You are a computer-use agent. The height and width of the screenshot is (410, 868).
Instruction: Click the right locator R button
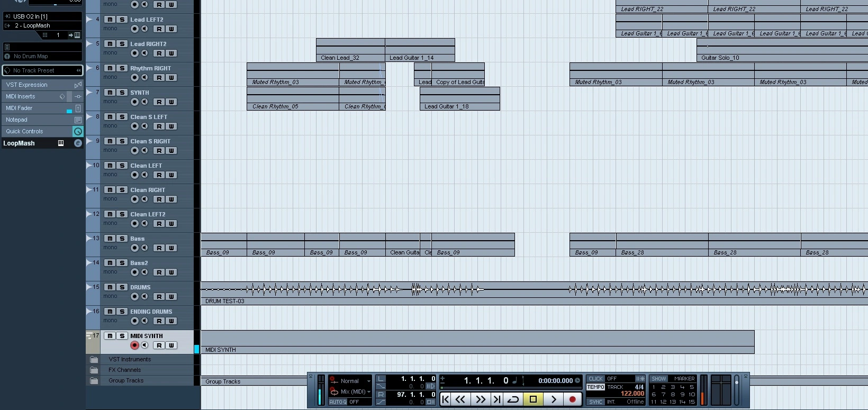click(381, 395)
